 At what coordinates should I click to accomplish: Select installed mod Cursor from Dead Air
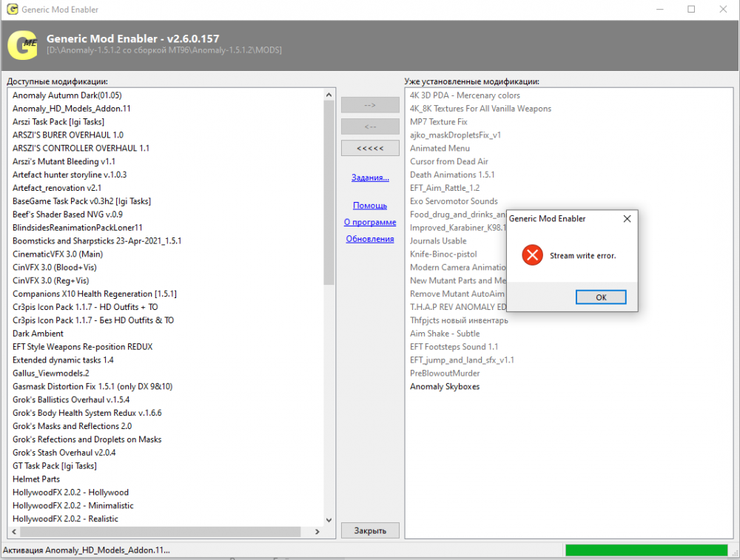point(449,161)
